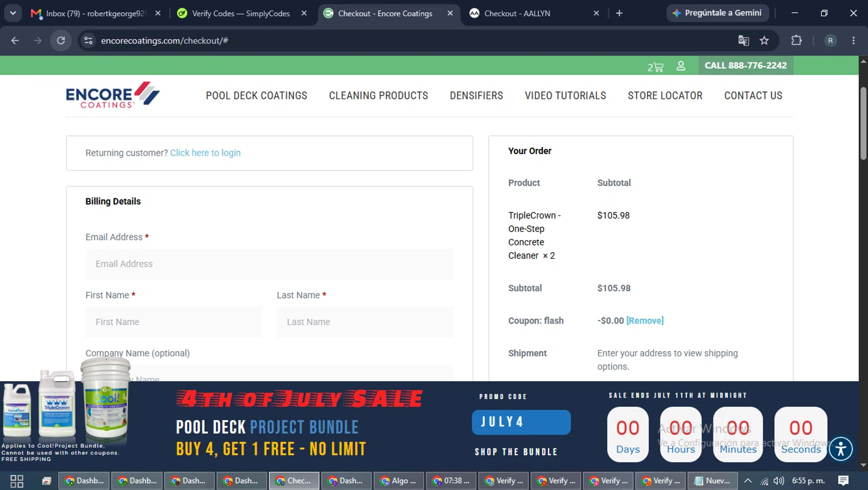Remove the flash coupon
This screenshot has width=868, height=490.
pos(645,320)
